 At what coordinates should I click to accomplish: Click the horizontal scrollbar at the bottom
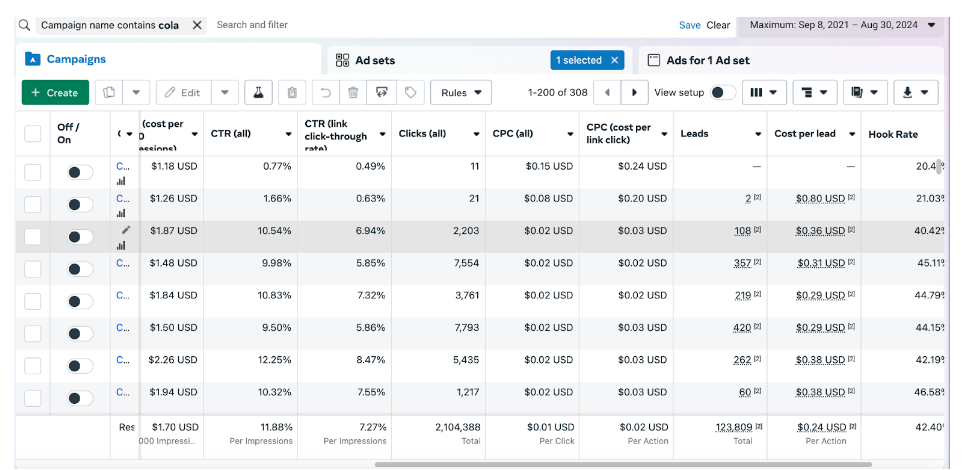point(623,464)
